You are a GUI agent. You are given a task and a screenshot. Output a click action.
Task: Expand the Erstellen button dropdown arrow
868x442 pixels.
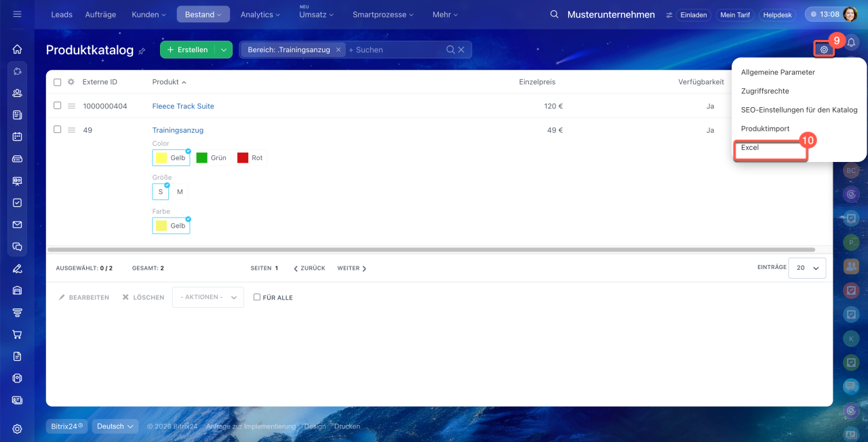pos(224,49)
